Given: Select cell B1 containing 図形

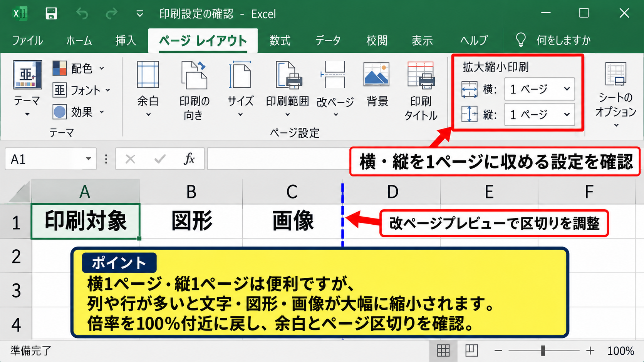Looking at the screenshot, I should coord(191,221).
